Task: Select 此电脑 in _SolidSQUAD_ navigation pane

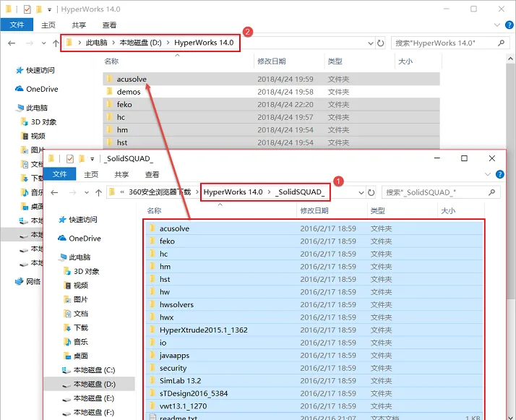Action: pyautogui.click(x=74, y=257)
